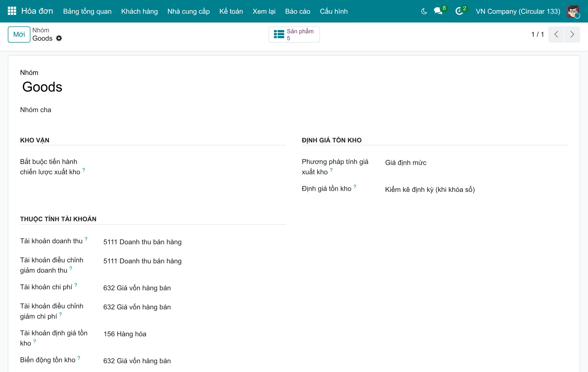Open Khách hàng menu

[139, 11]
